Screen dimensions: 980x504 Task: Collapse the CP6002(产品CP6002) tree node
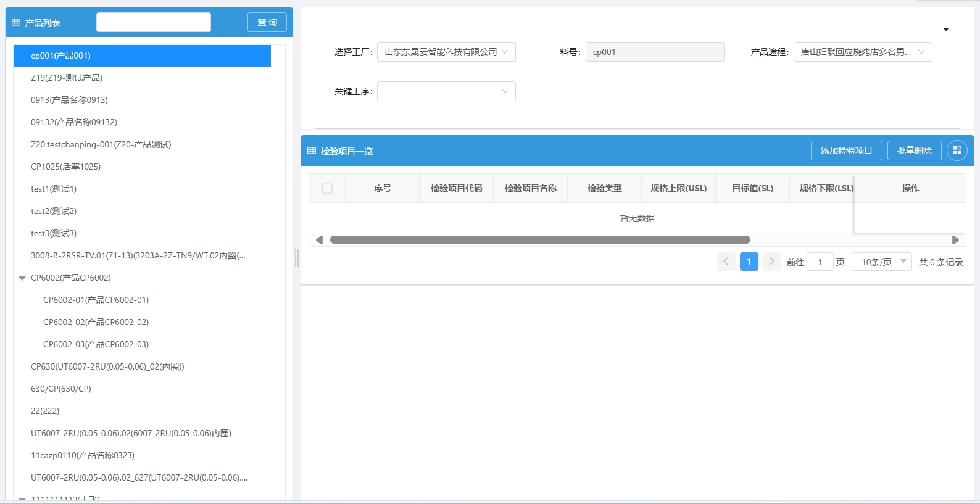coord(22,278)
